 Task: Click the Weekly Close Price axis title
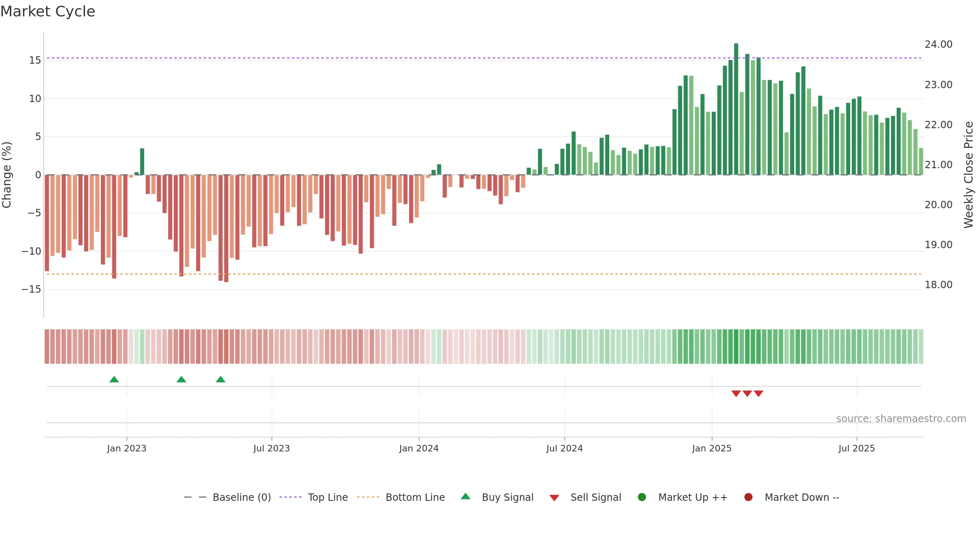coord(969,175)
